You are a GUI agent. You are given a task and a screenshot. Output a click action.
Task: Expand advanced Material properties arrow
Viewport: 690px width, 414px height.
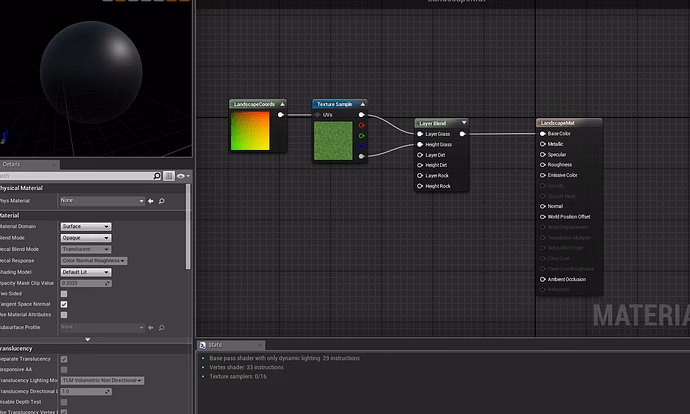pos(88,340)
